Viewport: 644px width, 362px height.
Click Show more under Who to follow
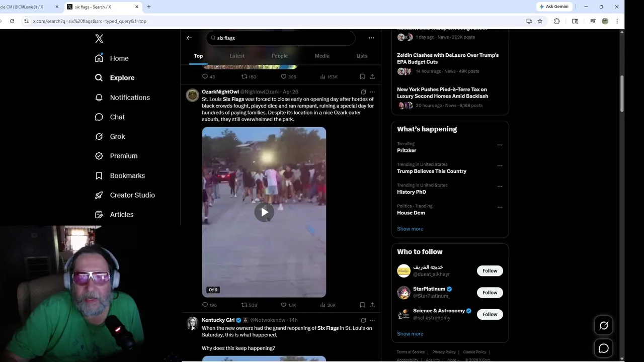coord(410,334)
